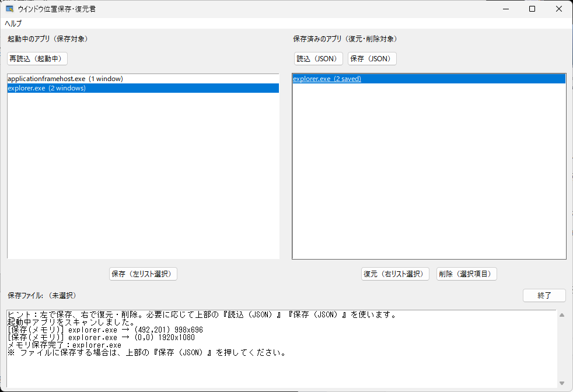
Task: Click the 保存ファイル: （未選択） label
Action: [43, 296]
